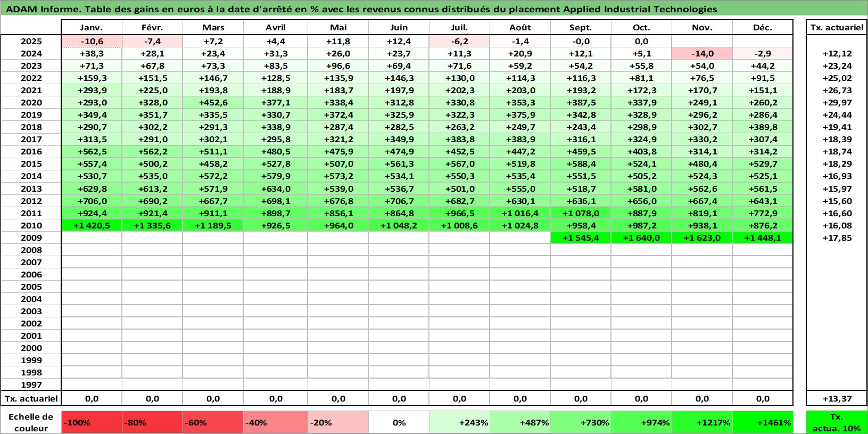868x434 pixels.
Task: Click the +1 335,6 cell in 2010
Action: (152, 225)
